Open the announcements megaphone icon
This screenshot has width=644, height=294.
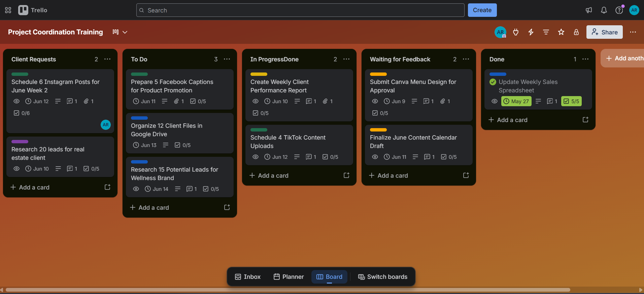(589, 10)
